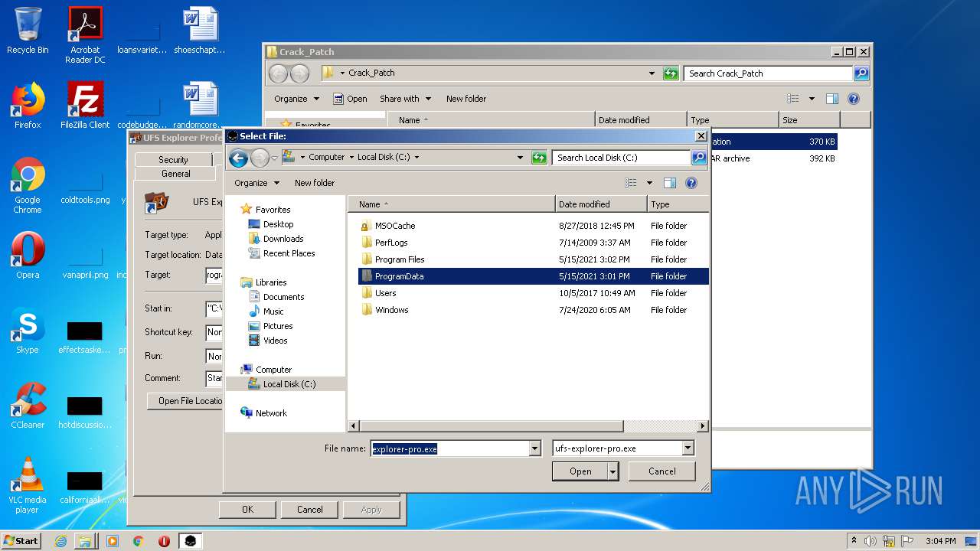The image size is (980, 551).
Task: Expand the Open button split arrow
Action: [x=613, y=471]
